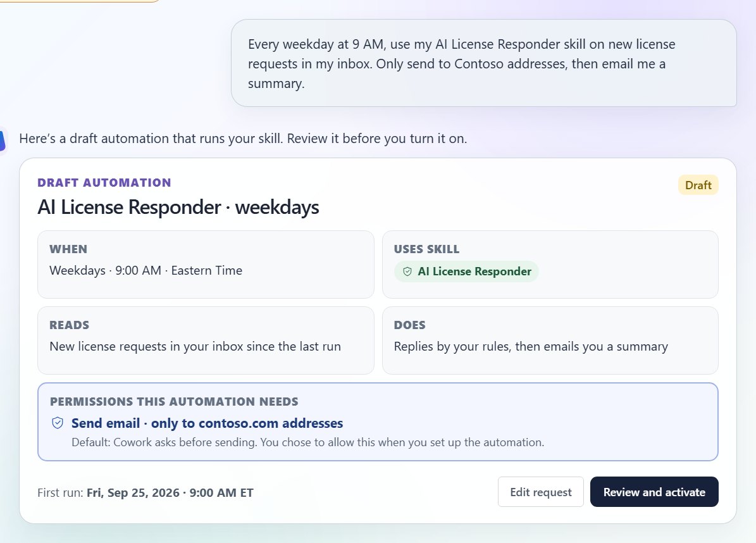Click PERMISSIONS THIS AUTOMATION NEEDS heading
The height and width of the screenshot is (543, 756).
point(174,402)
